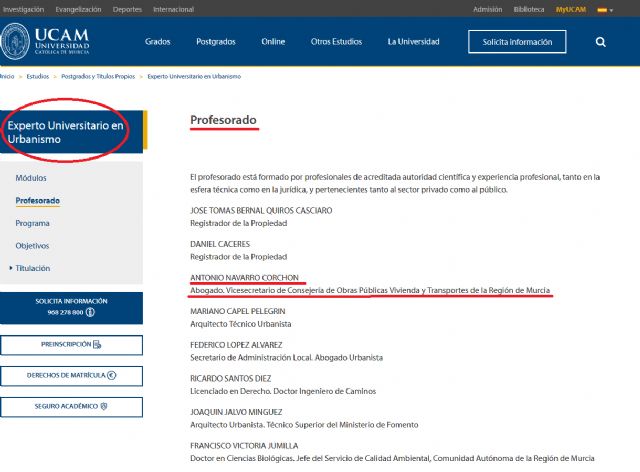
Task: Click the search magnifier icon
Action: (600, 42)
